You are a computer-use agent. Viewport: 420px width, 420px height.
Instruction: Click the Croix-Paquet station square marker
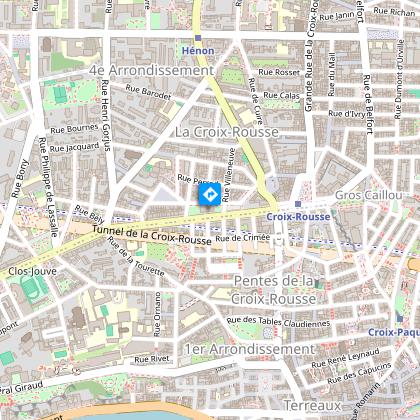coord(400,319)
